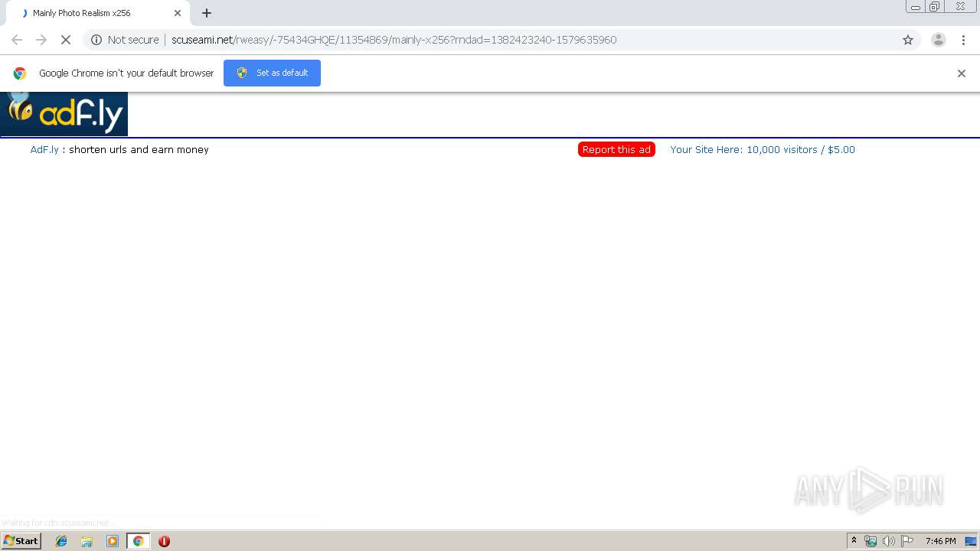
Task: Open Windows Explorer folder from taskbar
Action: (87, 541)
